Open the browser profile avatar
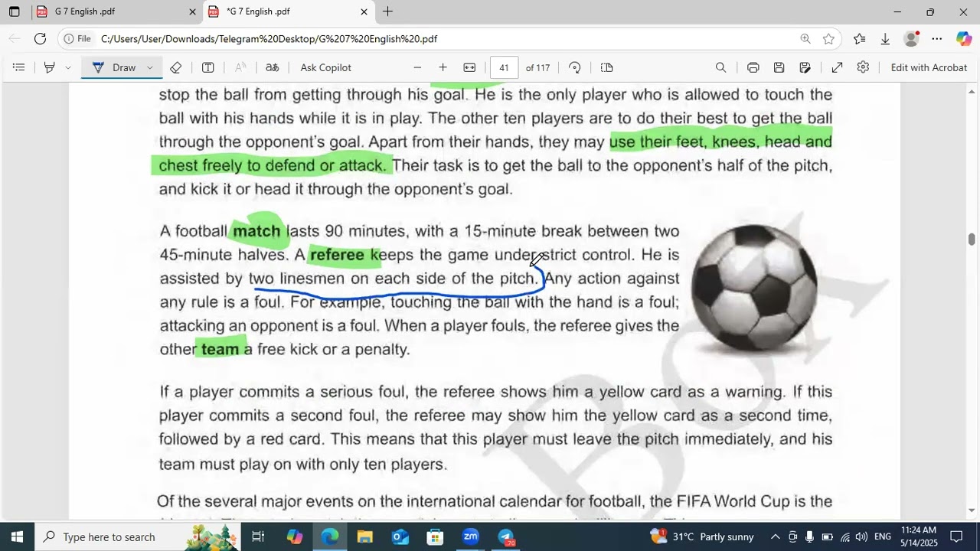Image resolution: width=980 pixels, height=551 pixels. pyautogui.click(x=911, y=39)
